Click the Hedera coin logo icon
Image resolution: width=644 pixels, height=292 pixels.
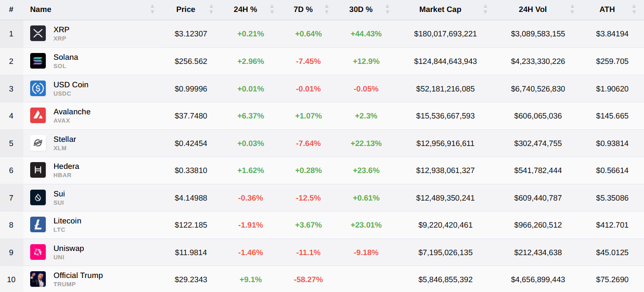(38, 170)
